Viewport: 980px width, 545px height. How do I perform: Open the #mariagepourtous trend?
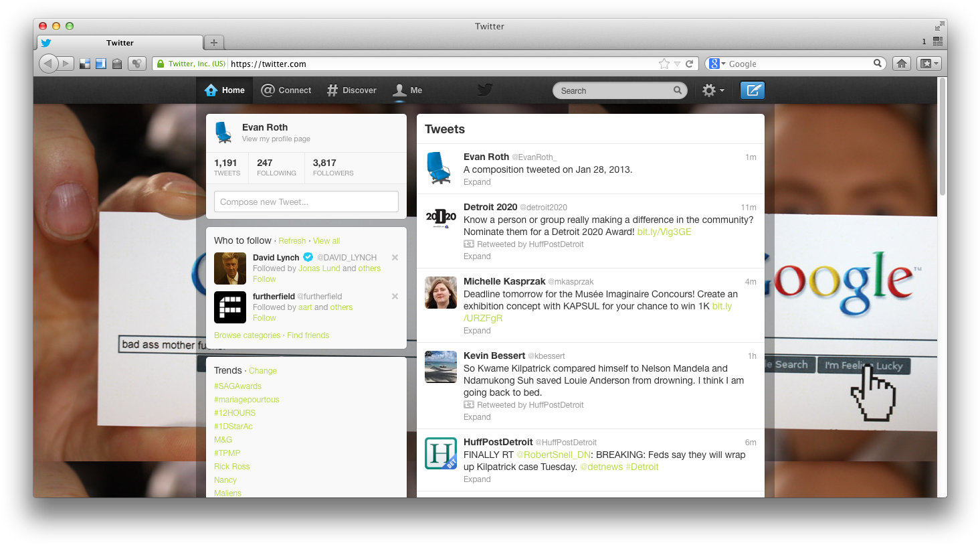[x=247, y=400]
